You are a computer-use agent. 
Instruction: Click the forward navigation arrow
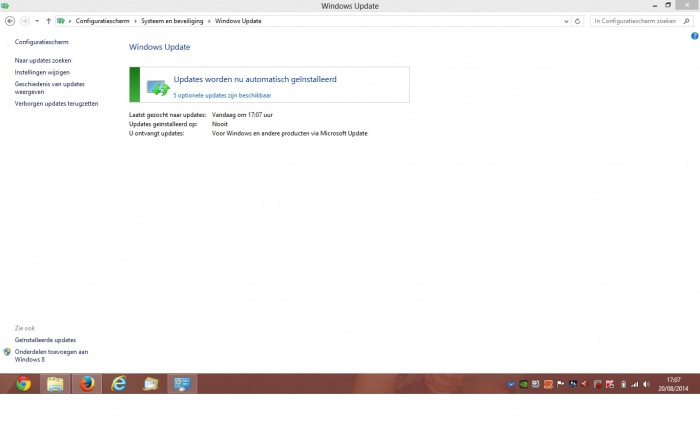coord(25,21)
